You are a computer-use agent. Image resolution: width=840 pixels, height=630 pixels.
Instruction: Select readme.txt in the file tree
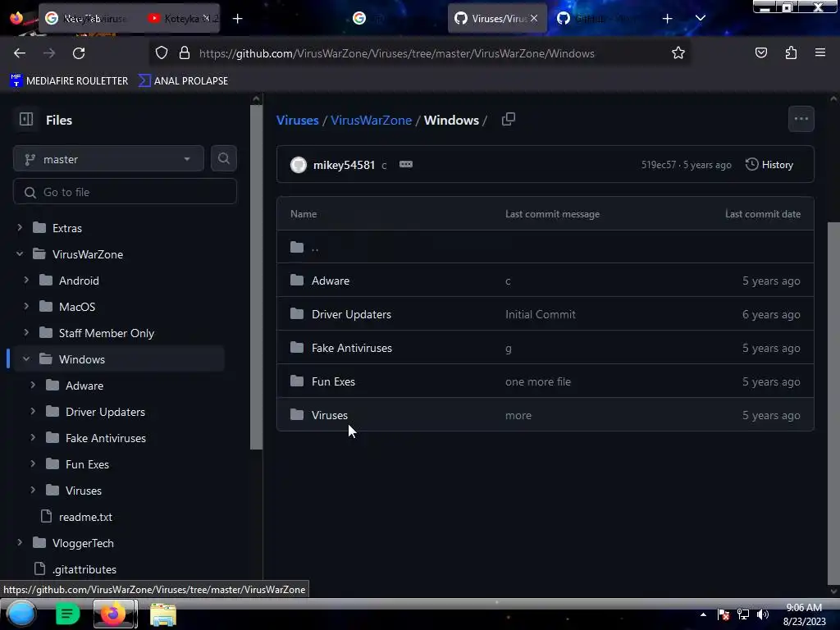85,517
